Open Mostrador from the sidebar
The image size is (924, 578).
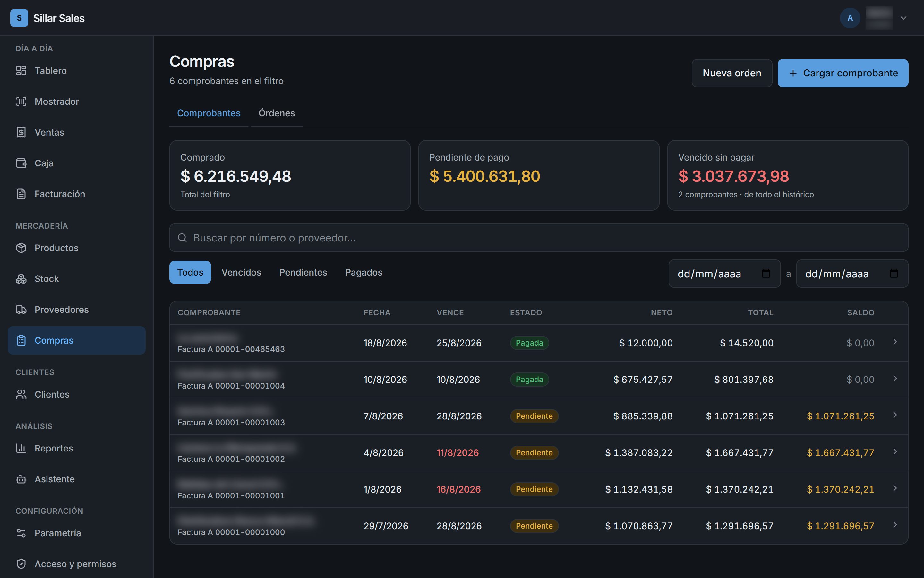[x=76, y=101]
